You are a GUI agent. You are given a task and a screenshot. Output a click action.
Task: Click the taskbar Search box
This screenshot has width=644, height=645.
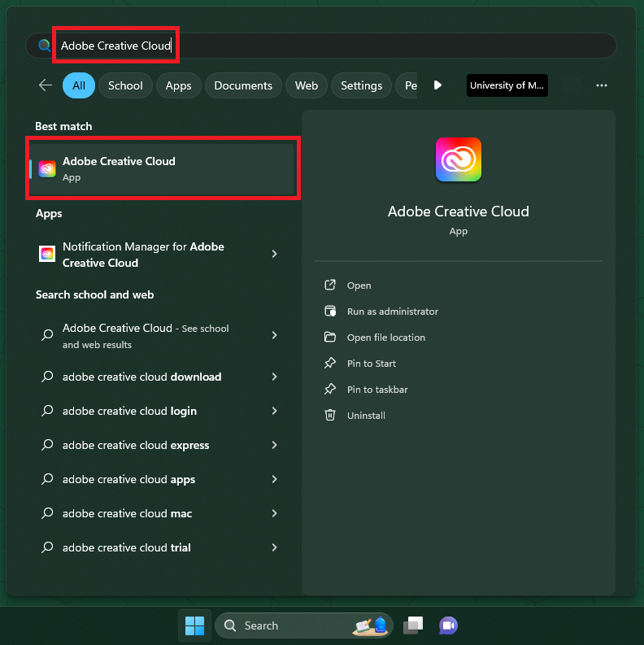[304, 625]
